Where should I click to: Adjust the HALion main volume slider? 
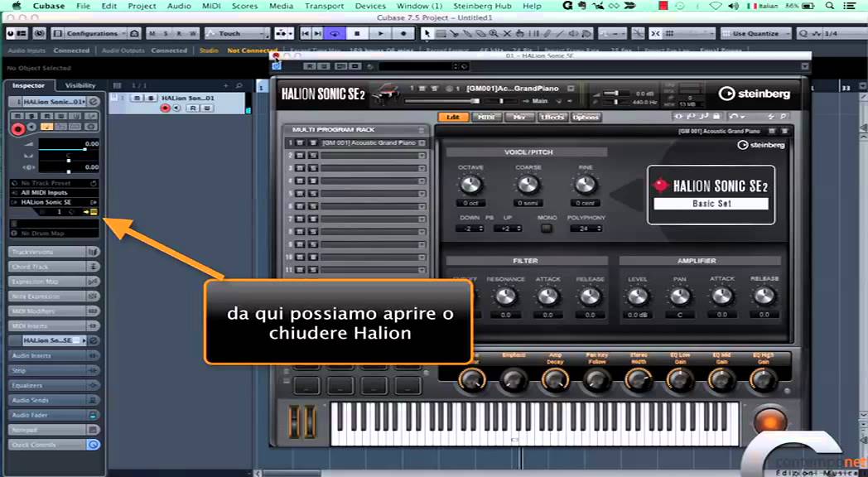441,101
